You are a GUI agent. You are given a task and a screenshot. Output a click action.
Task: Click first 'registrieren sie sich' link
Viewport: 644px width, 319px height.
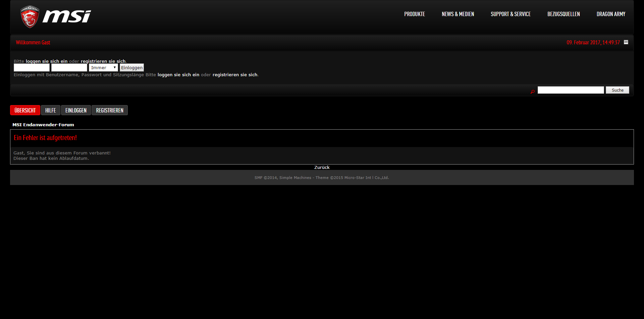103,61
